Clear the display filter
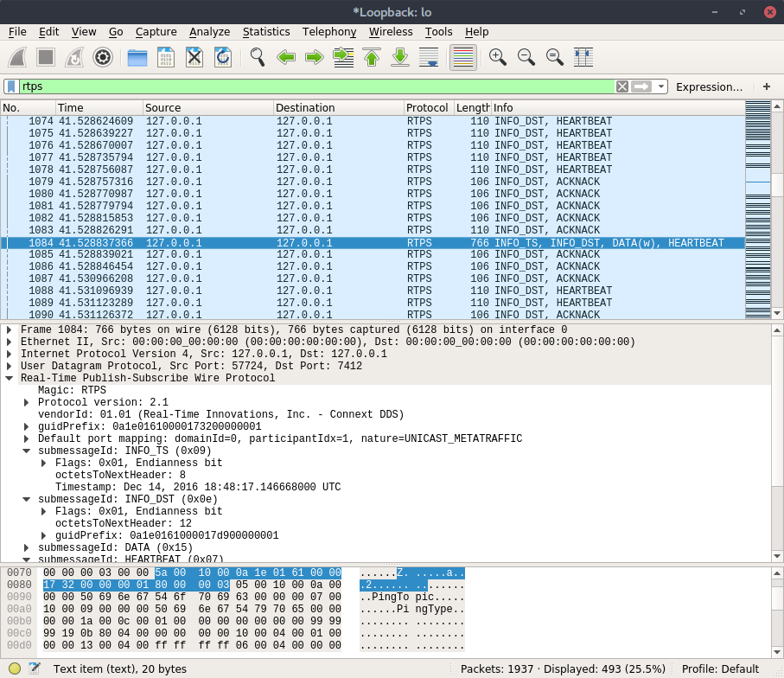This screenshot has height=678, width=784. [622, 86]
